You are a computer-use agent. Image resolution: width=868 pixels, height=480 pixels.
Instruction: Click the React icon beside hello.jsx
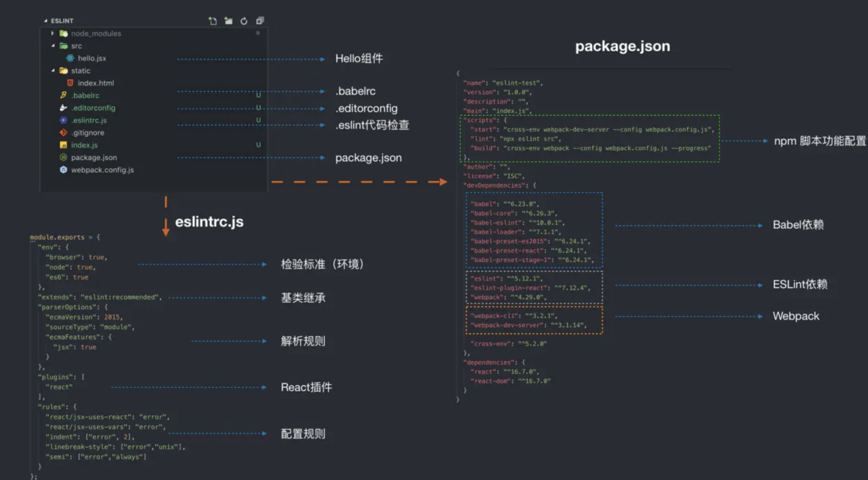point(70,58)
